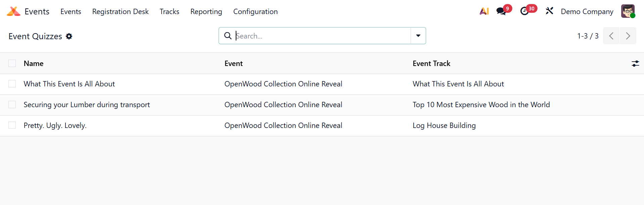The height and width of the screenshot is (205, 644).
Task: Open the Configuration menu
Action: 255,12
